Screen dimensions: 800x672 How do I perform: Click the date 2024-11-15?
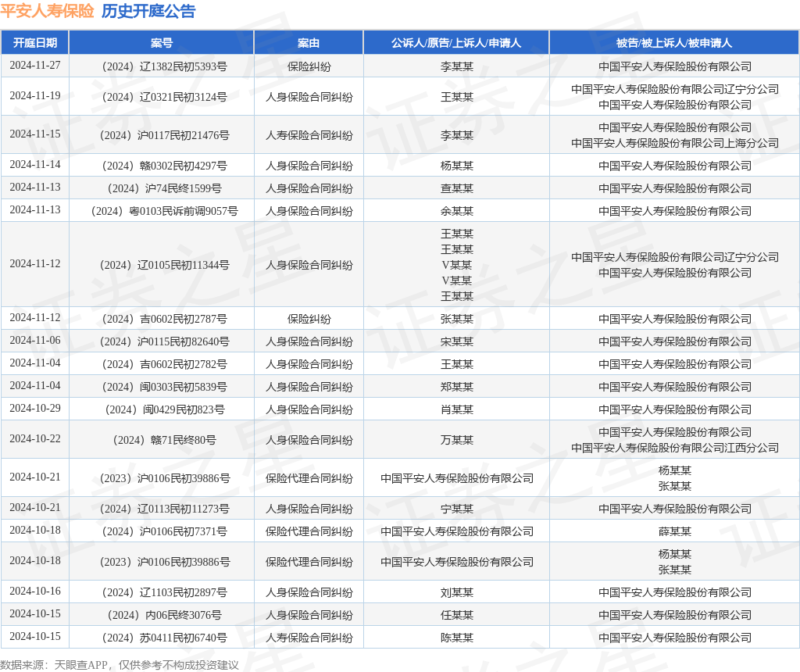(34, 134)
